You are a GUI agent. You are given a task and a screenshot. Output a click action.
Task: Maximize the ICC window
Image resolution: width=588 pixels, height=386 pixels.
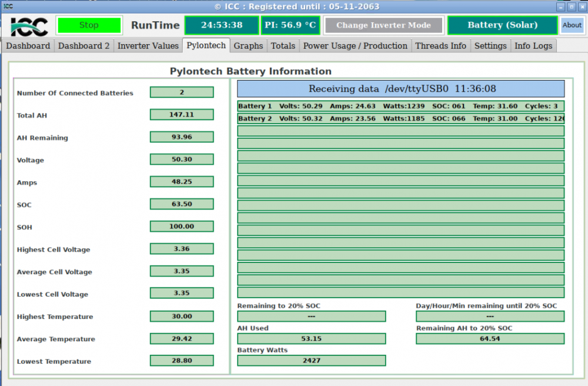point(572,6)
